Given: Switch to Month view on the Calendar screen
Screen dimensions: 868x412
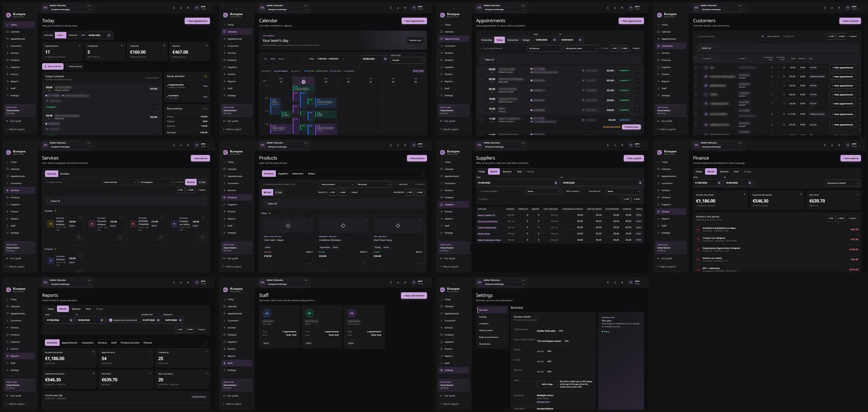Looking at the screenshot, I should pos(281,59).
